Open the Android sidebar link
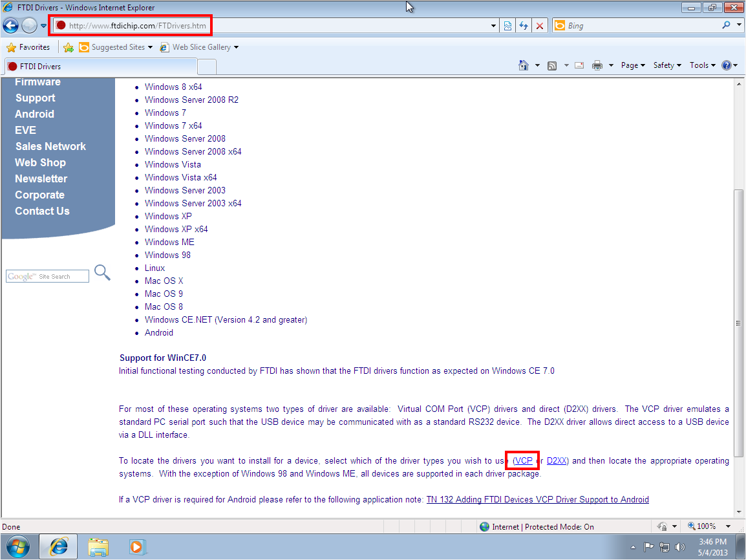The height and width of the screenshot is (560, 746). pos(34,114)
